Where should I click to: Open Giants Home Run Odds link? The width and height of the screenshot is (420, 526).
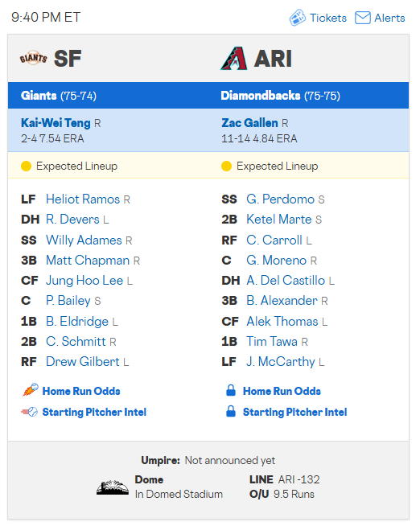click(81, 391)
